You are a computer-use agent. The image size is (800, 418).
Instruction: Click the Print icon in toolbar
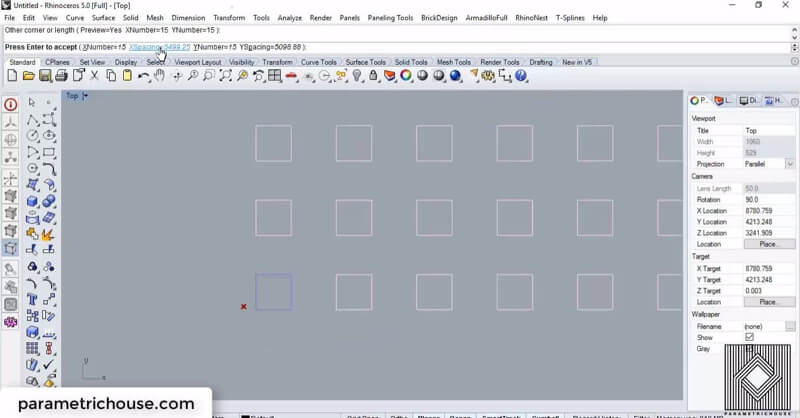coord(61,76)
